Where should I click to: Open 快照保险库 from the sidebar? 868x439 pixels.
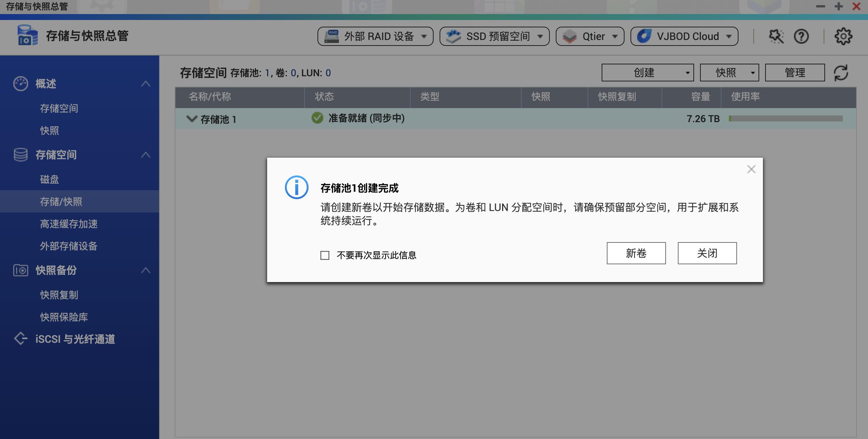click(64, 317)
